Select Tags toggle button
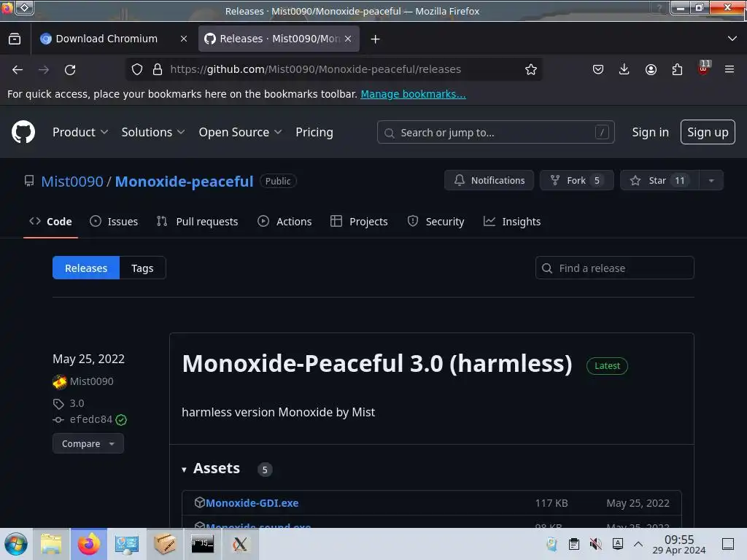 [x=142, y=268]
